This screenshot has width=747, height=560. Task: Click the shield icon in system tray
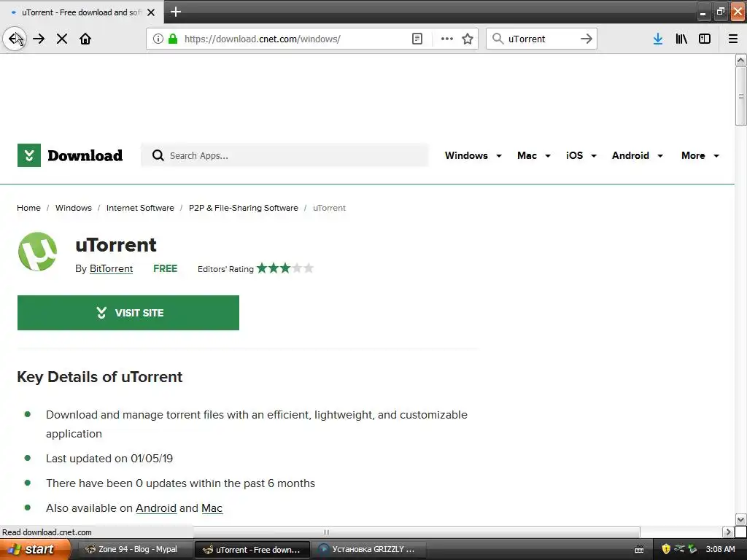tap(666, 549)
